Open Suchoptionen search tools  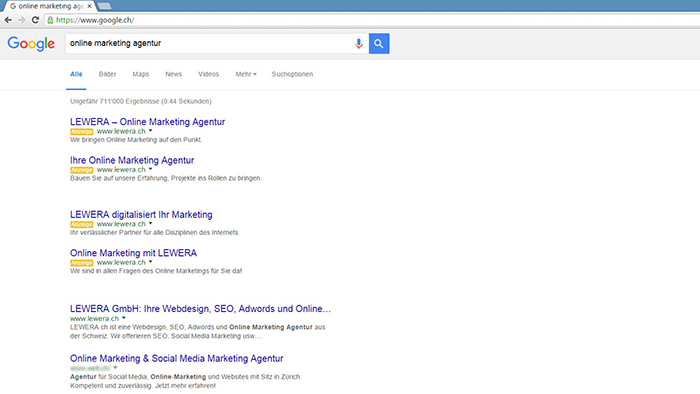pos(292,74)
